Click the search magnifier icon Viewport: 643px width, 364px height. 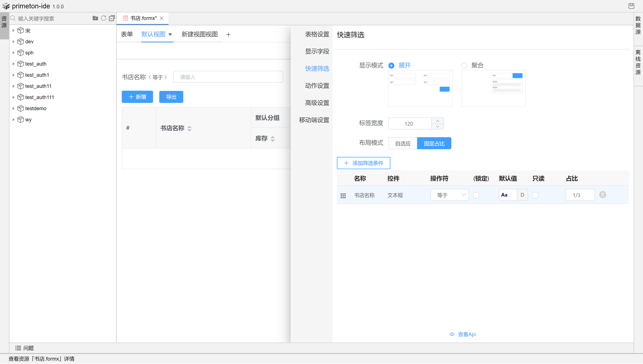(x=13, y=18)
